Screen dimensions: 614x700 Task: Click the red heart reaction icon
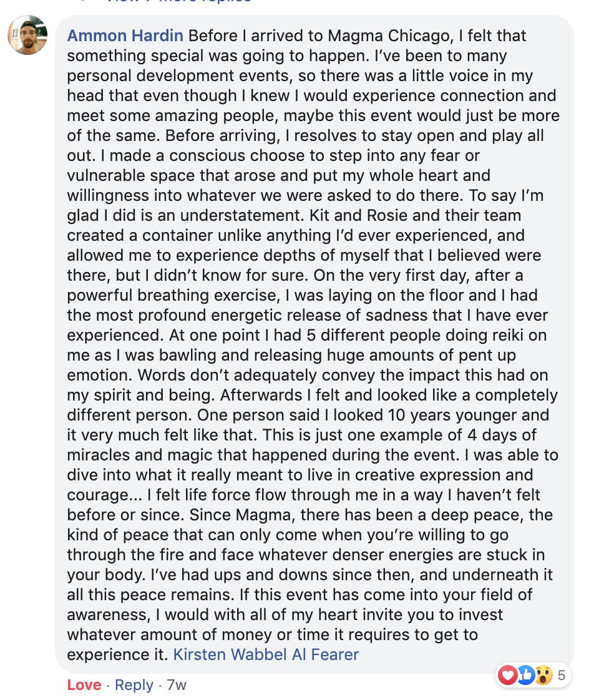tap(508, 675)
